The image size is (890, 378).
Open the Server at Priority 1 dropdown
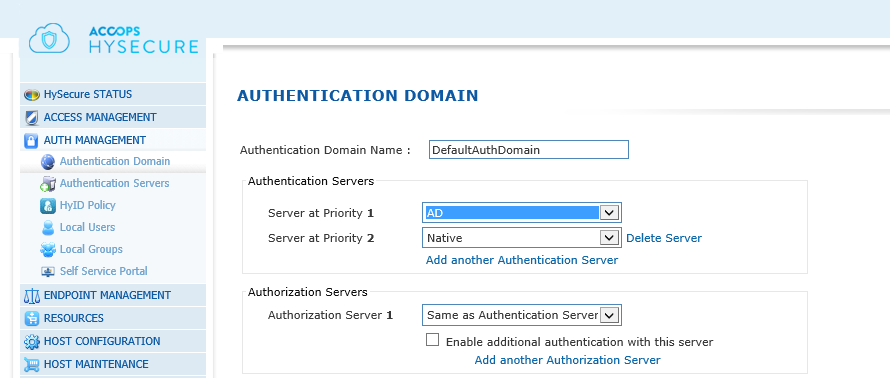click(522, 213)
